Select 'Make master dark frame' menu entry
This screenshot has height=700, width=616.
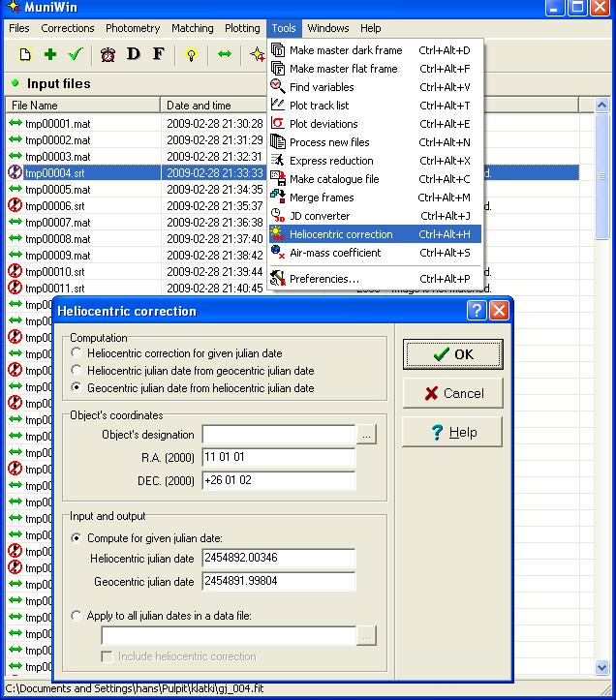point(345,50)
